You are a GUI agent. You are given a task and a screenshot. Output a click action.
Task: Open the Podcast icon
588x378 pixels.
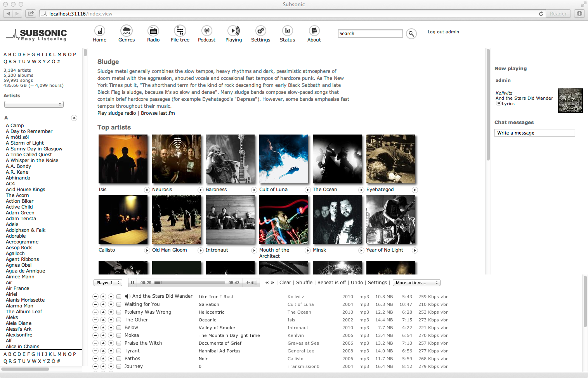pyautogui.click(x=207, y=31)
